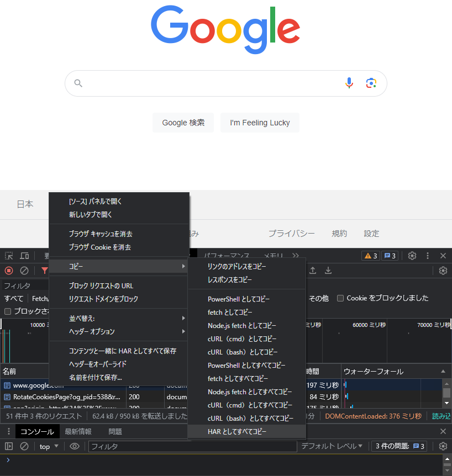Viewport: 452px width, 476px height.
Task: Open the DevTools three-dot customize menu
Action: [427, 256]
